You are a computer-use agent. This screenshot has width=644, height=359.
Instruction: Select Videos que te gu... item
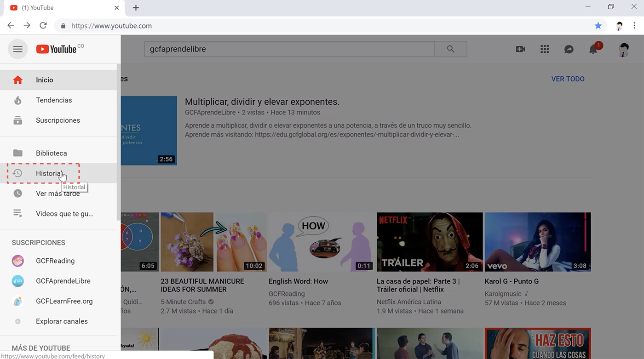58,214
